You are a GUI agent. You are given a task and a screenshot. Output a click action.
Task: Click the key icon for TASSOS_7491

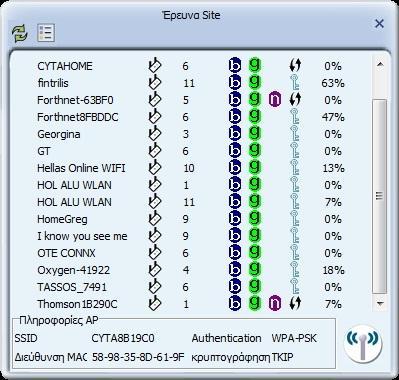tap(295, 286)
